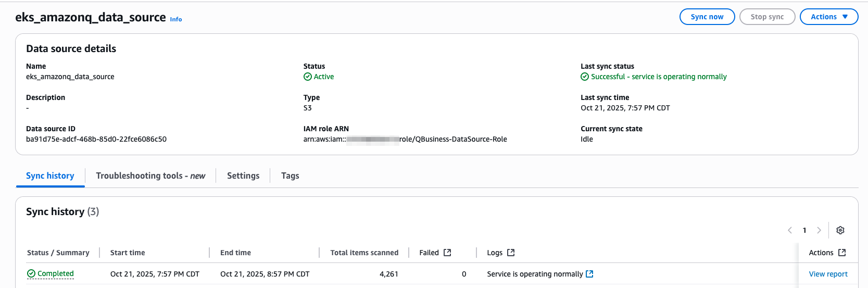Viewport: 868px width, 288px height.
Task: Click View report for the completed sync
Action: (828, 274)
